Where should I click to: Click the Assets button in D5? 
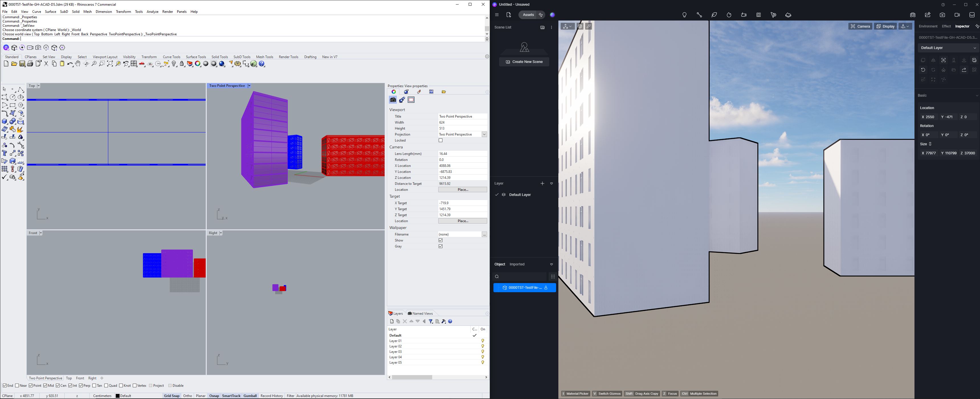coord(528,15)
